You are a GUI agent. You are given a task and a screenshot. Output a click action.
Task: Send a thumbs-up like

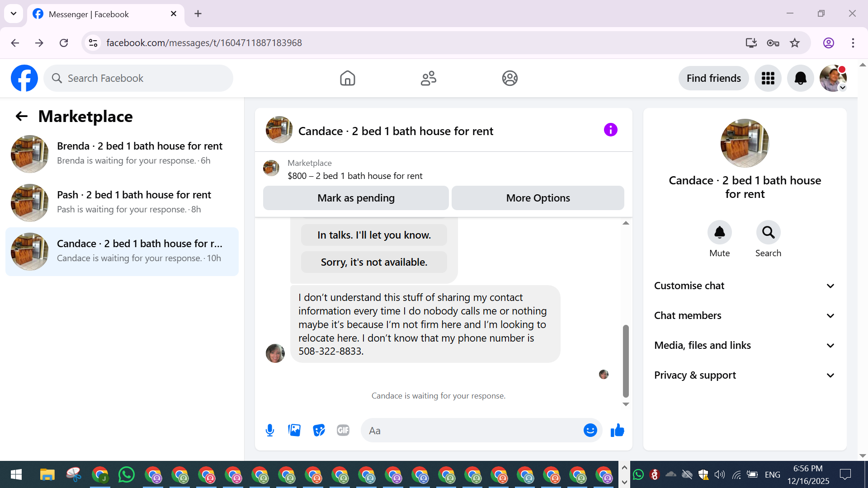617,430
